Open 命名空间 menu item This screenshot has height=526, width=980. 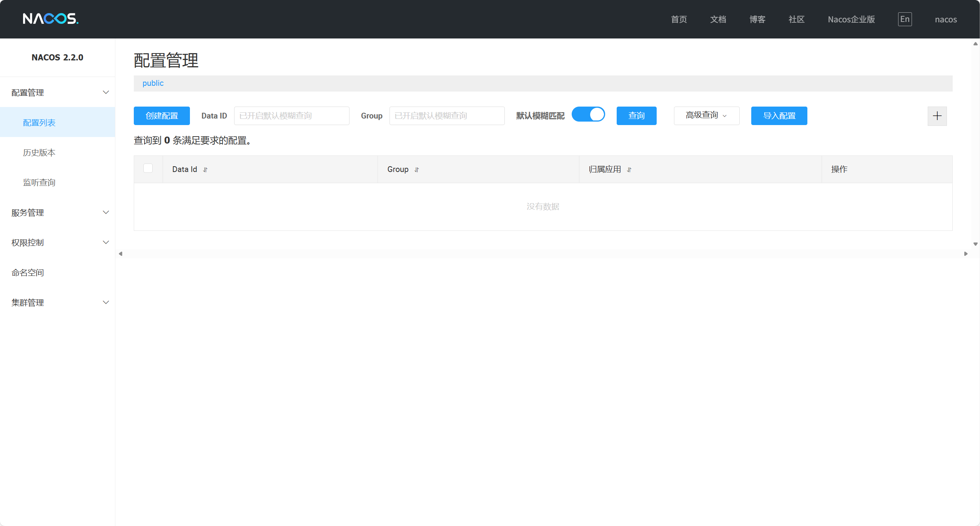pyautogui.click(x=28, y=272)
